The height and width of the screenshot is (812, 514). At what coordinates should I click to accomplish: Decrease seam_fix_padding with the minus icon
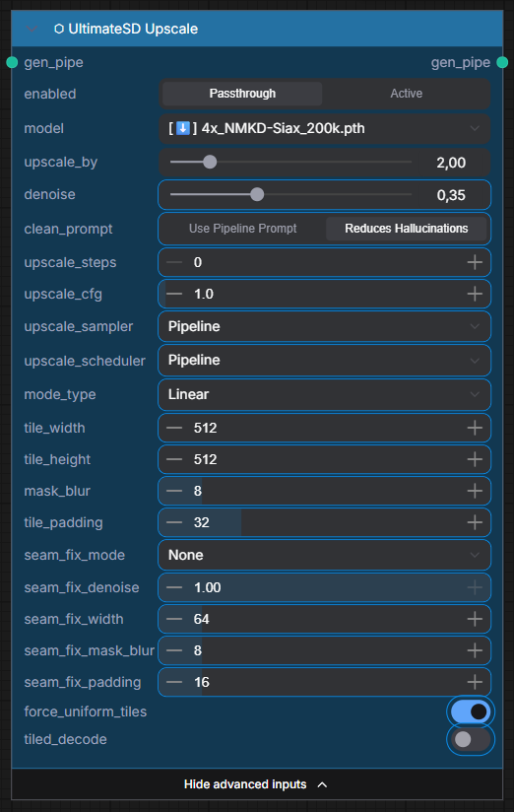pyautogui.click(x=174, y=683)
